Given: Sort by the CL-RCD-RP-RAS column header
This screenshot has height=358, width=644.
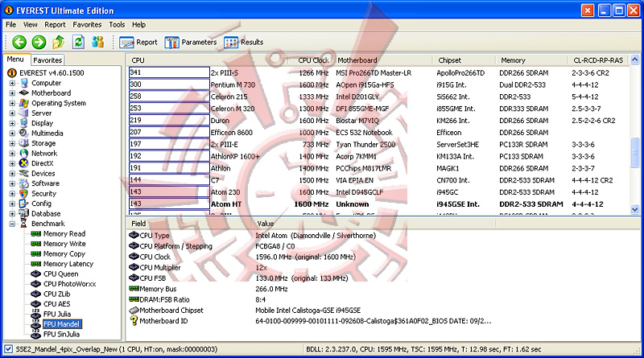Looking at the screenshot, I should (x=598, y=60).
